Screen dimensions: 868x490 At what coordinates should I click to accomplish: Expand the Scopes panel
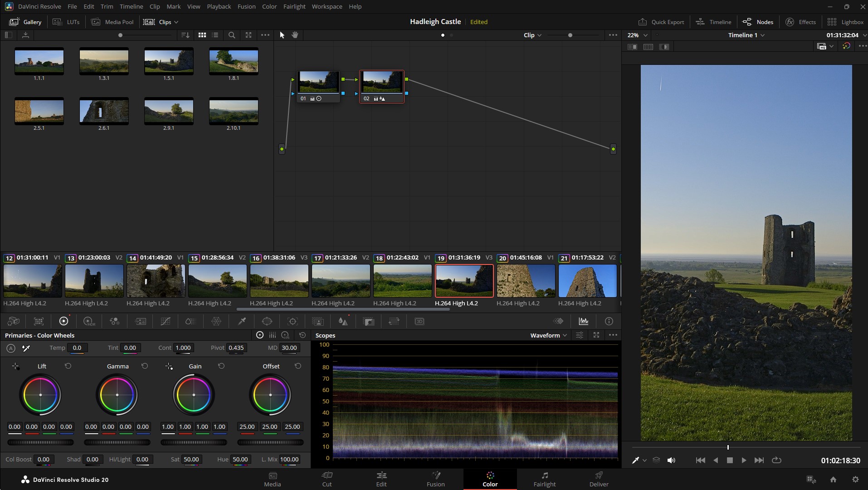tap(596, 335)
